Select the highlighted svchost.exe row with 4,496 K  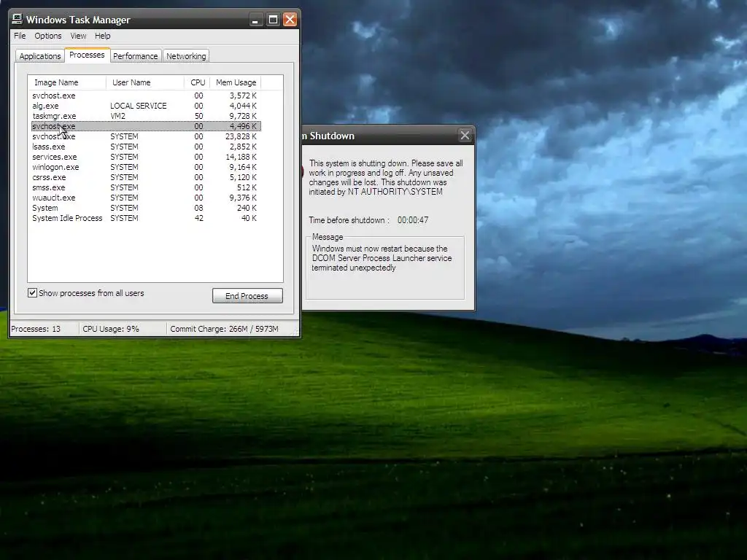146,126
